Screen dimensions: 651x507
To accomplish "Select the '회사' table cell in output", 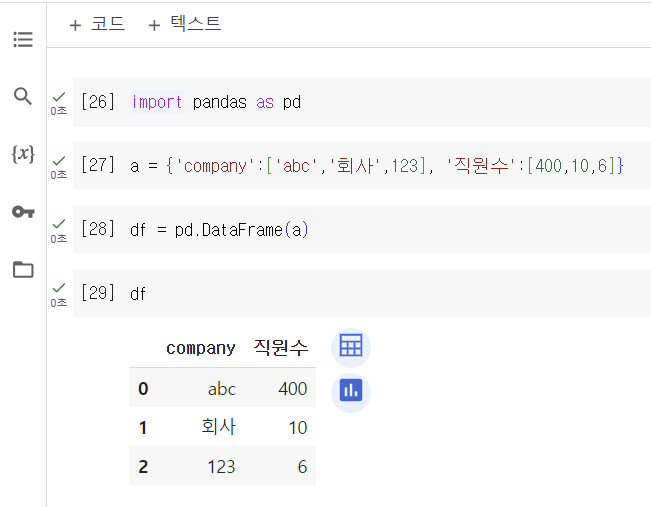I will tap(219, 427).
